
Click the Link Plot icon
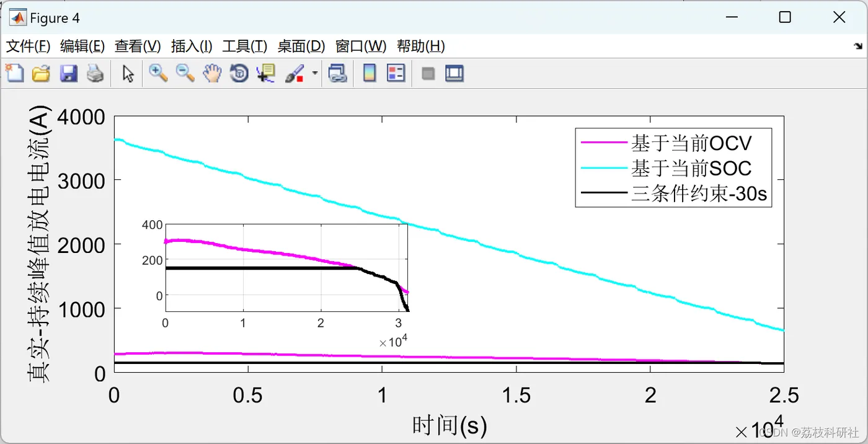337,74
